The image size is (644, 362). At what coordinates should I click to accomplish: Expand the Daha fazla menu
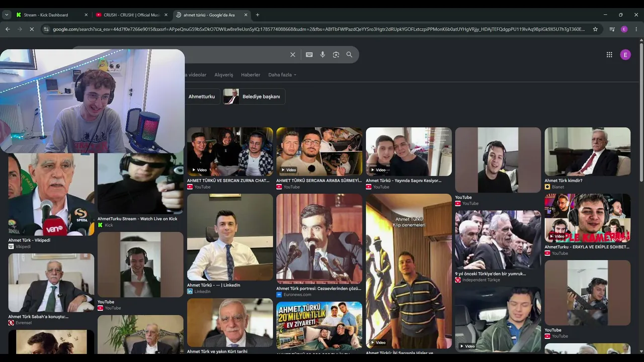282,75
